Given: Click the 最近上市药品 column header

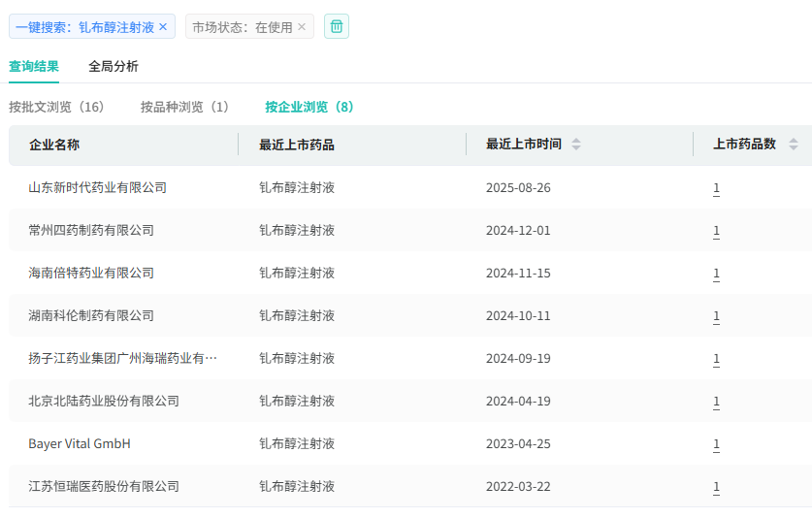Looking at the screenshot, I should [297, 145].
